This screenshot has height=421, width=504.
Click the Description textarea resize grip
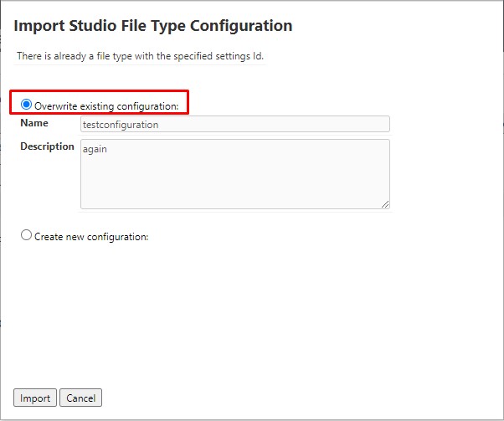385,204
